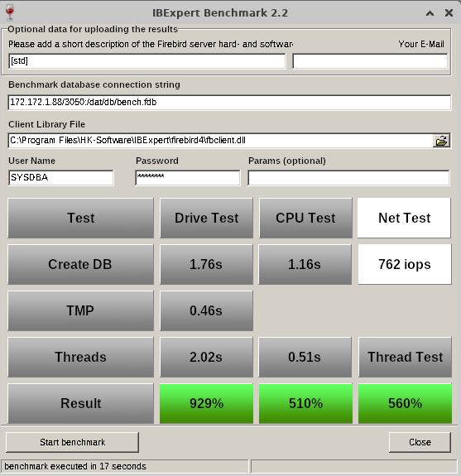461x476 pixels.
Task: Click Start benchmark button
Action: (72, 442)
